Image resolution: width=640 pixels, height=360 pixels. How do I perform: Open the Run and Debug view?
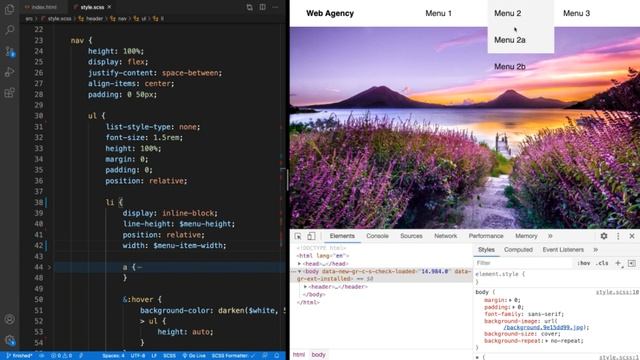(9, 72)
